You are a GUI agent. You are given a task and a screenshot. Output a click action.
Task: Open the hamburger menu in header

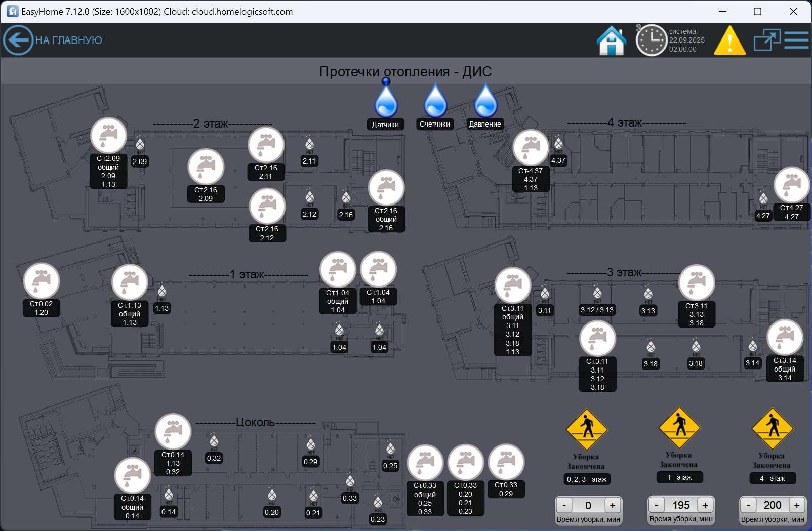(x=797, y=40)
